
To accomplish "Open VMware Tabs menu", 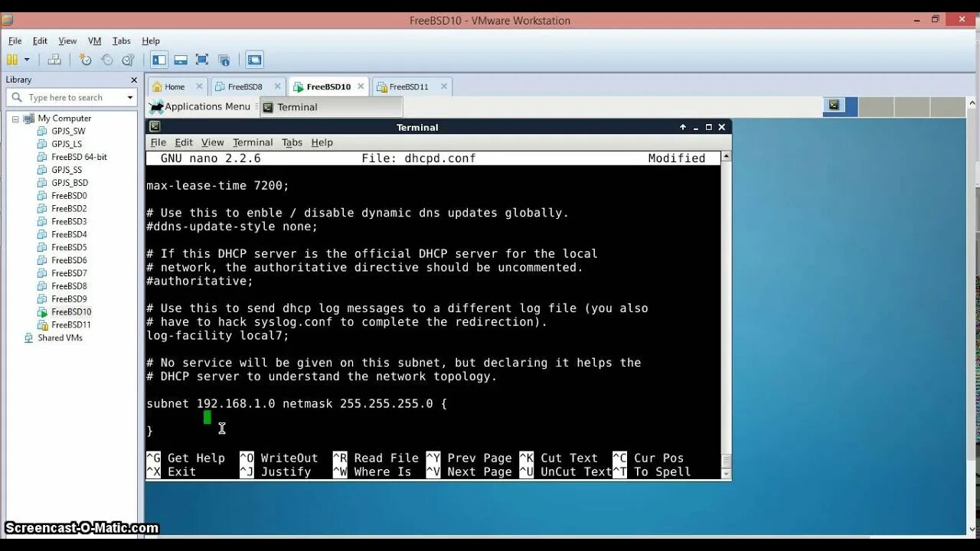I will [x=122, y=41].
